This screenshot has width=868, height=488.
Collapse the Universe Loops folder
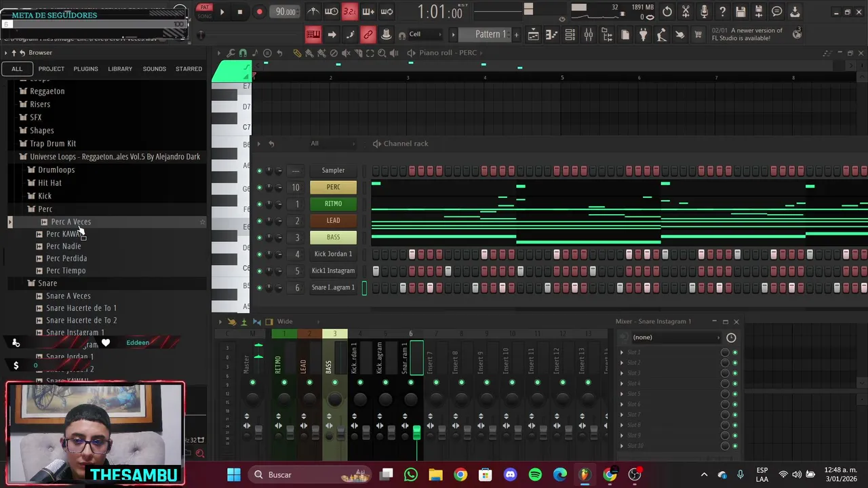click(110, 157)
